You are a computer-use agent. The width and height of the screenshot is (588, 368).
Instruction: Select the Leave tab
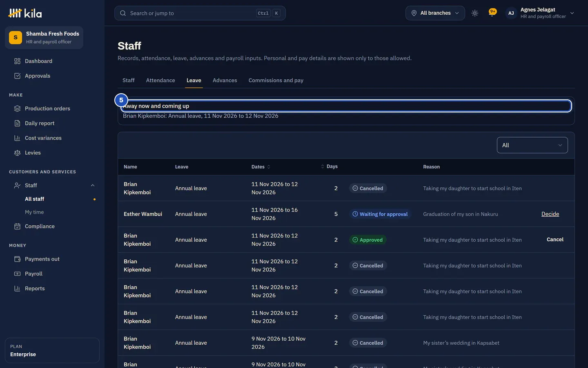point(194,81)
